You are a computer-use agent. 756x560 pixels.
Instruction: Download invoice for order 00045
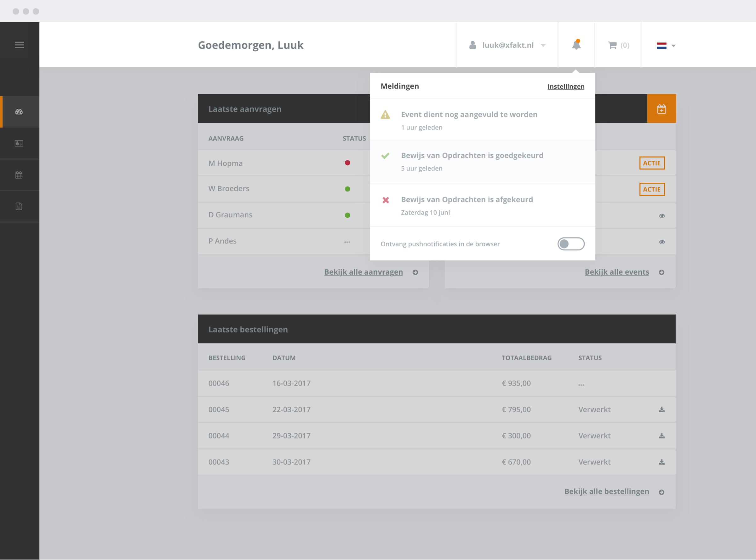pos(661,409)
